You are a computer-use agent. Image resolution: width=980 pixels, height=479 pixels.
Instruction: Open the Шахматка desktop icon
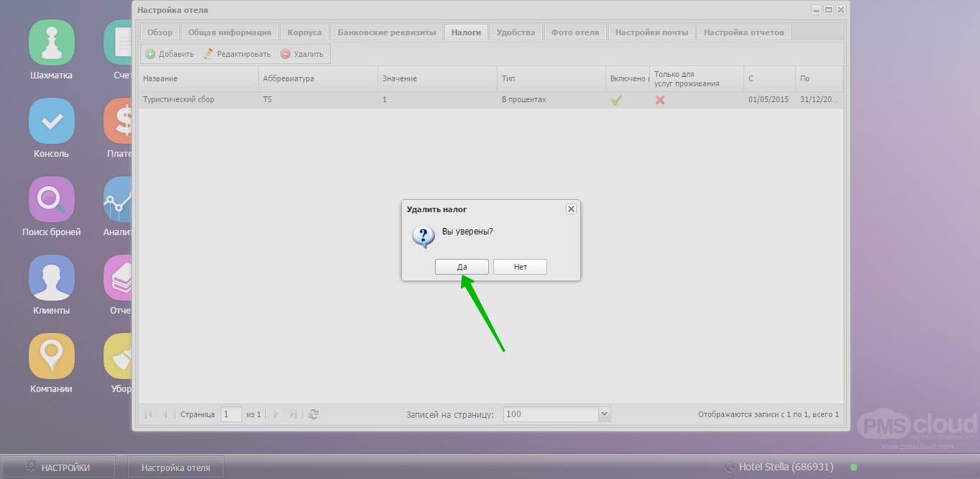click(x=52, y=42)
